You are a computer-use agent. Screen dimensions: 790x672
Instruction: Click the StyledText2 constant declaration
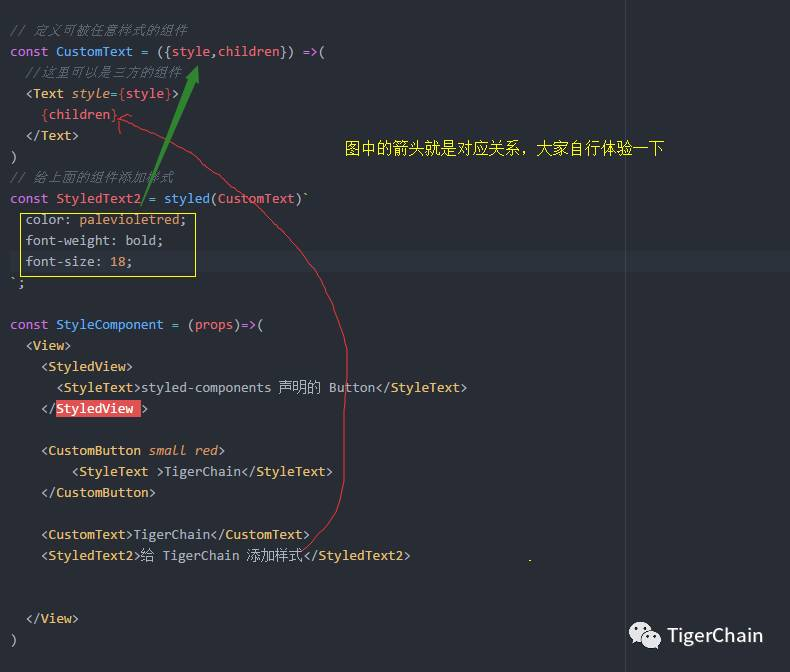[98, 199]
